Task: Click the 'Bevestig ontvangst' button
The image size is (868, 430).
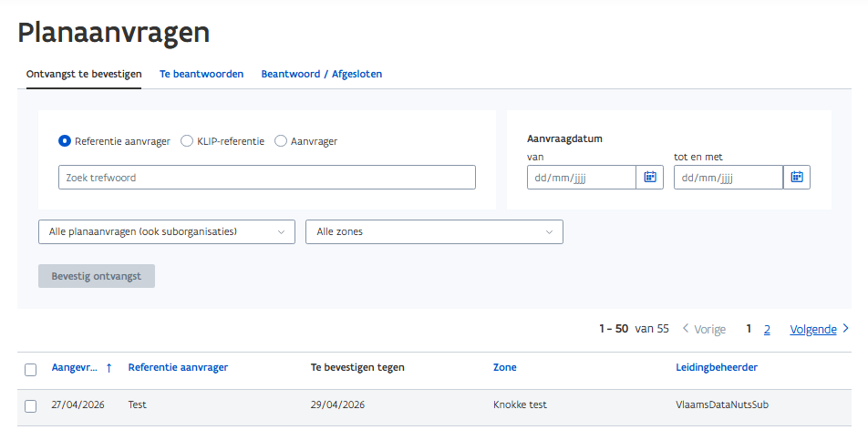Action: coord(97,276)
